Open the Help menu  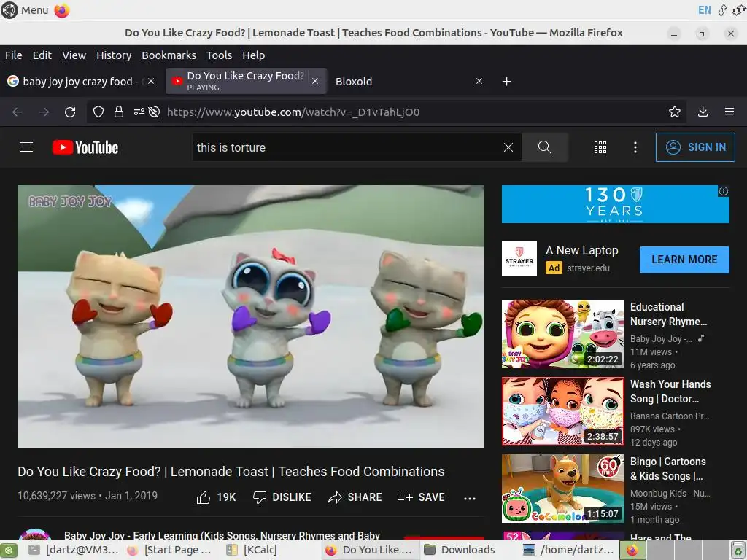pos(253,55)
